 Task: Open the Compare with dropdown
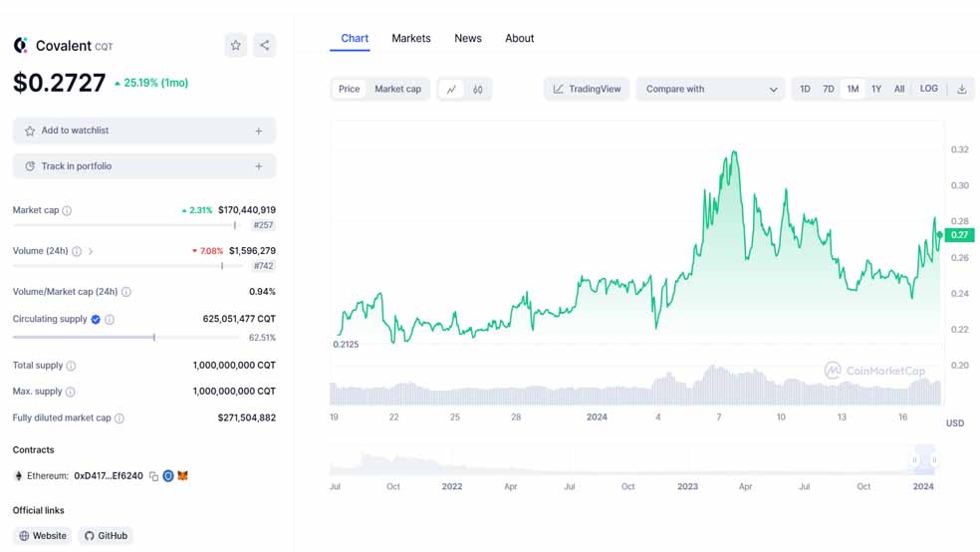pos(711,90)
